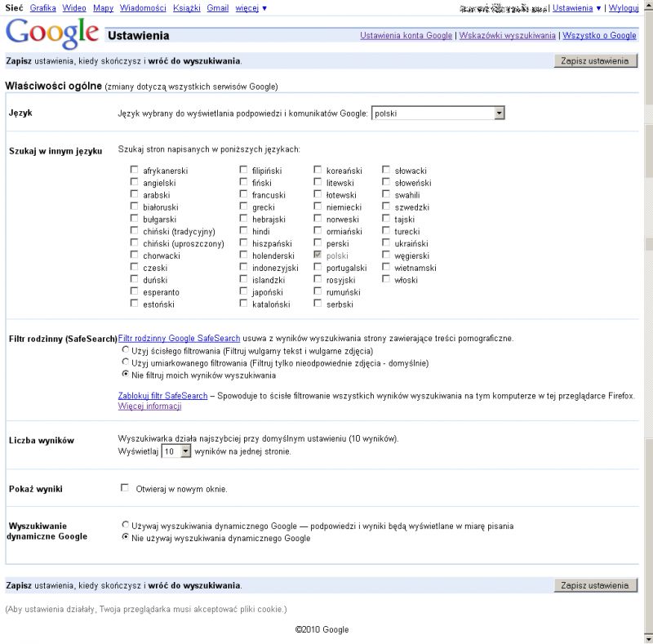Check the włoski language checkbox
653x644 pixels.
386,278
